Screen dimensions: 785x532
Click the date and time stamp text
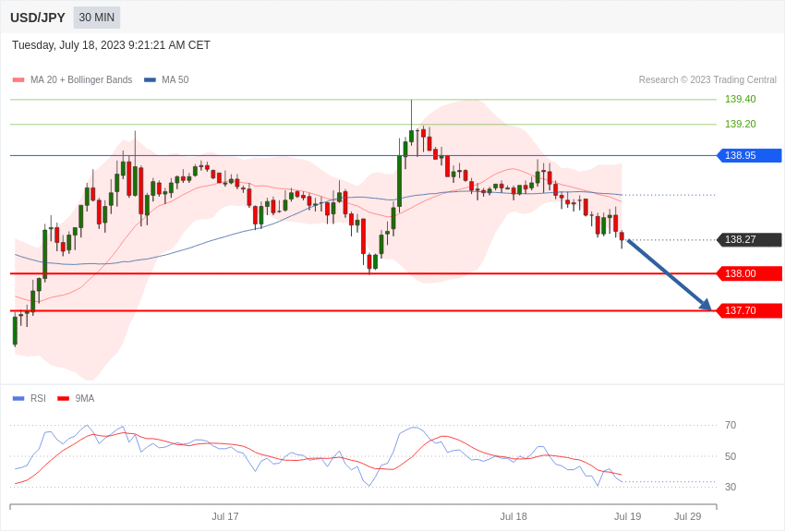point(111,45)
